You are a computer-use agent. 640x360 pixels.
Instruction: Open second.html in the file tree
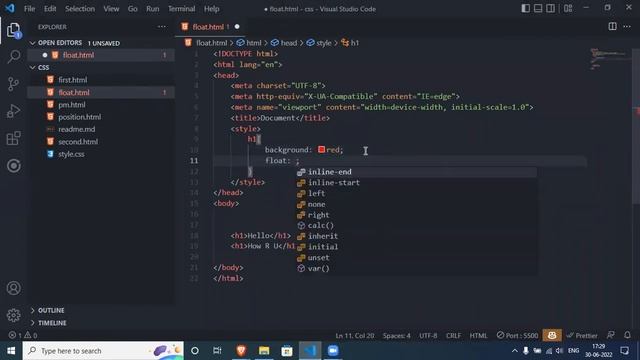click(x=78, y=142)
